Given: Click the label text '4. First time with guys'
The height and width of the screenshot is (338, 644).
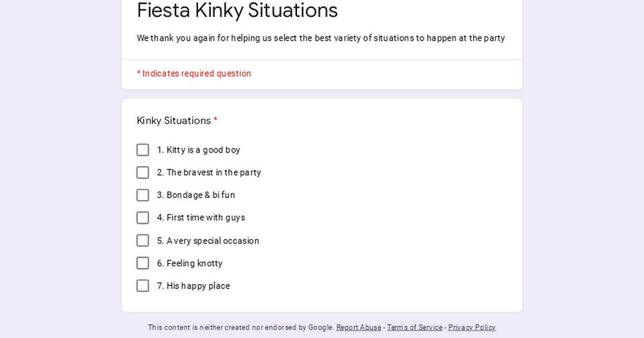Looking at the screenshot, I should (x=201, y=218).
